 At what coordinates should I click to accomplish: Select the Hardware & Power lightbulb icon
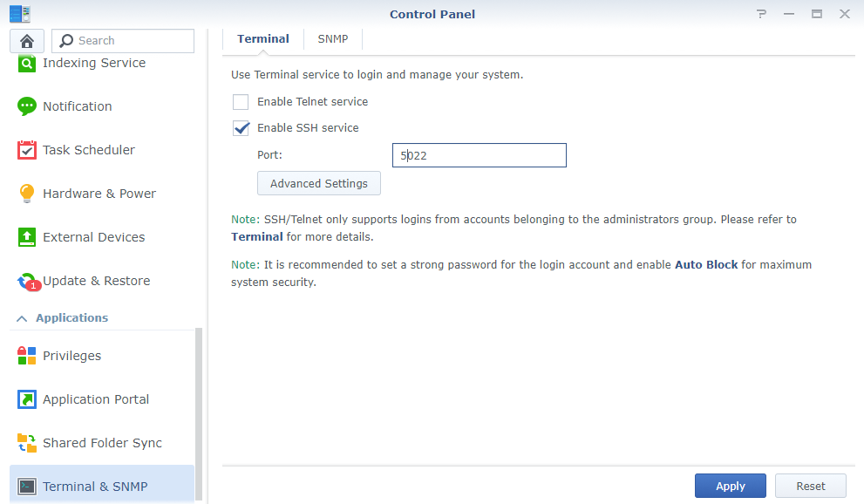(x=26, y=194)
